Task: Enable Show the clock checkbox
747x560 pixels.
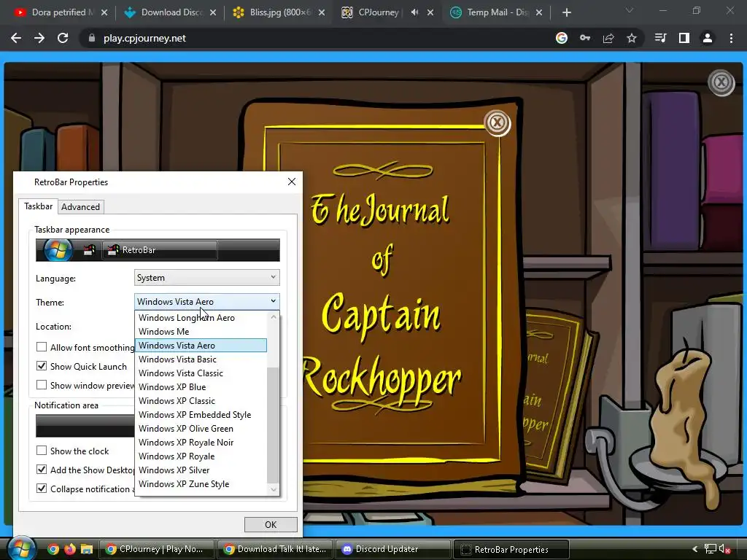Action: tap(42, 451)
